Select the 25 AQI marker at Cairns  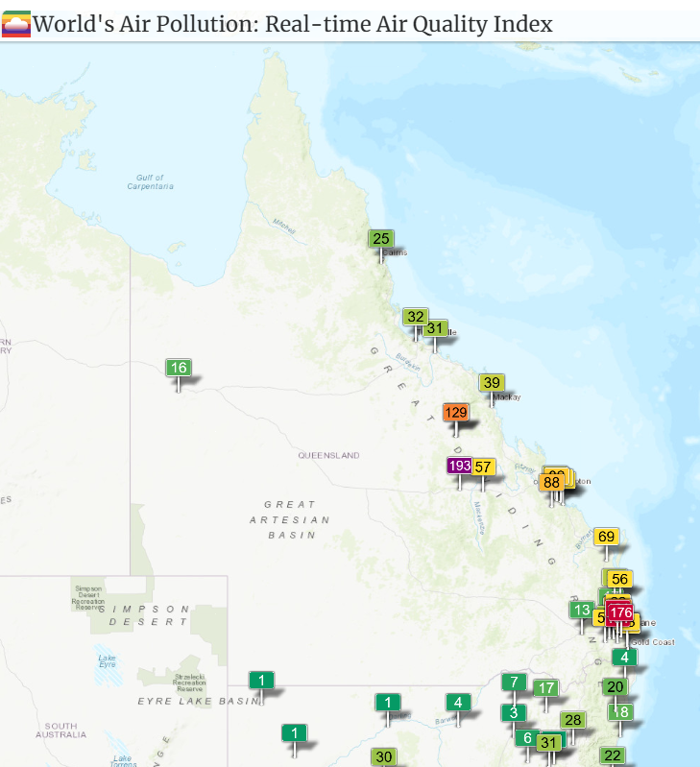coord(381,239)
